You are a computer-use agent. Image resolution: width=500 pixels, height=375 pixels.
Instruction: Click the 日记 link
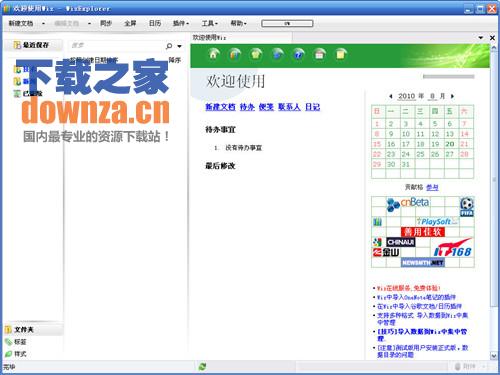[x=312, y=107]
